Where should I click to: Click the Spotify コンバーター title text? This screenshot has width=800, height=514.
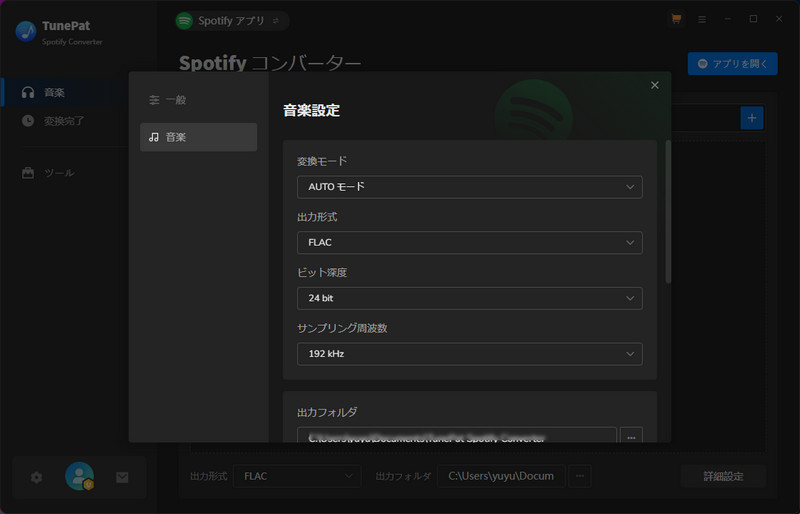pos(270,64)
